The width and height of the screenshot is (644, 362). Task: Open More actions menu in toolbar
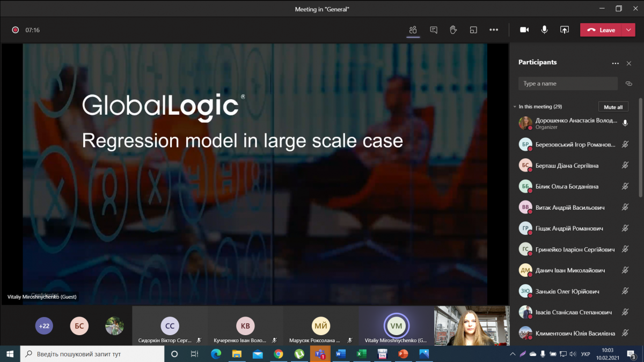494,30
